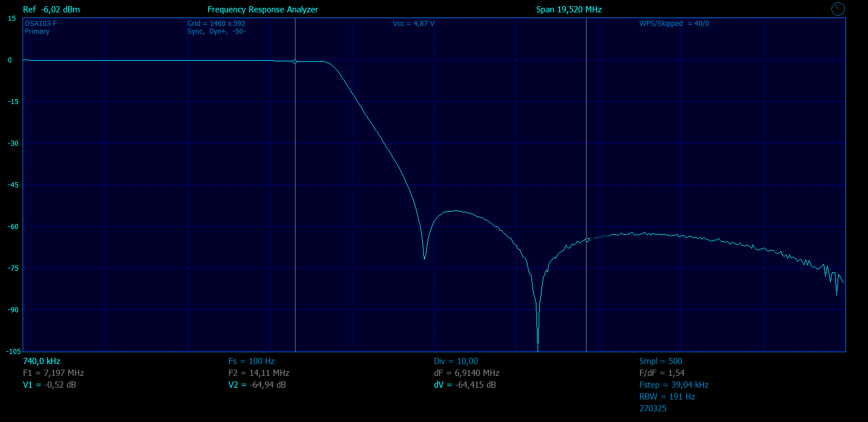
Task: Click the Primary channel label
Action: click(37, 32)
